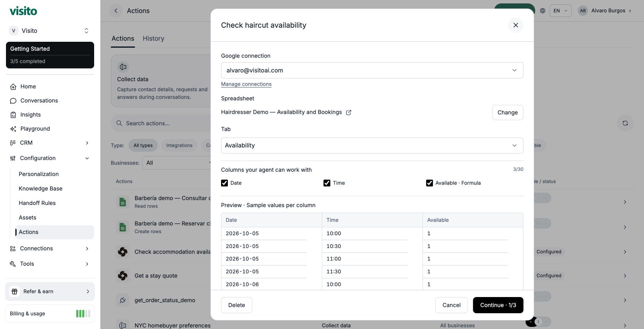Expand the Tools sidebar section

pos(50,264)
